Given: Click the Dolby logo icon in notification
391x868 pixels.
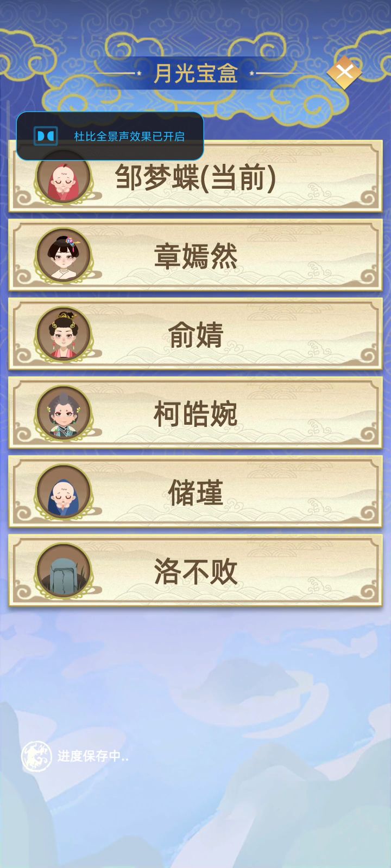Looking at the screenshot, I should pyautogui.click(x=46, y=136).
